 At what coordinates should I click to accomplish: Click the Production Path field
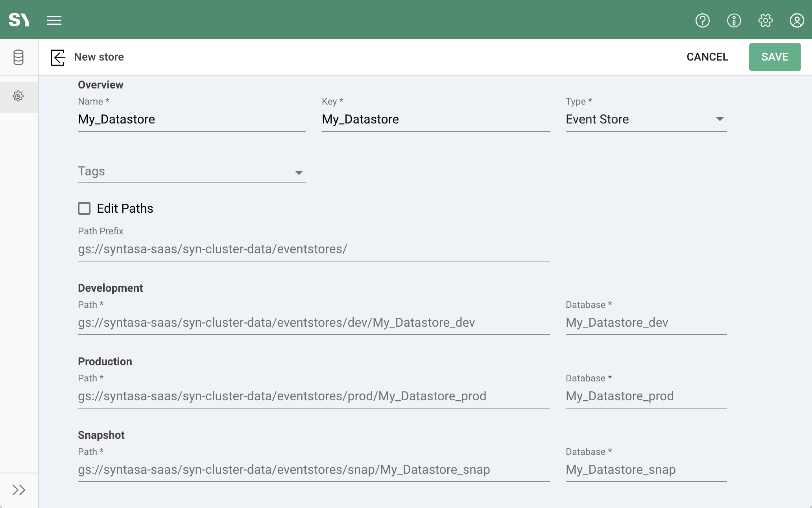click(x=314, y=396)
